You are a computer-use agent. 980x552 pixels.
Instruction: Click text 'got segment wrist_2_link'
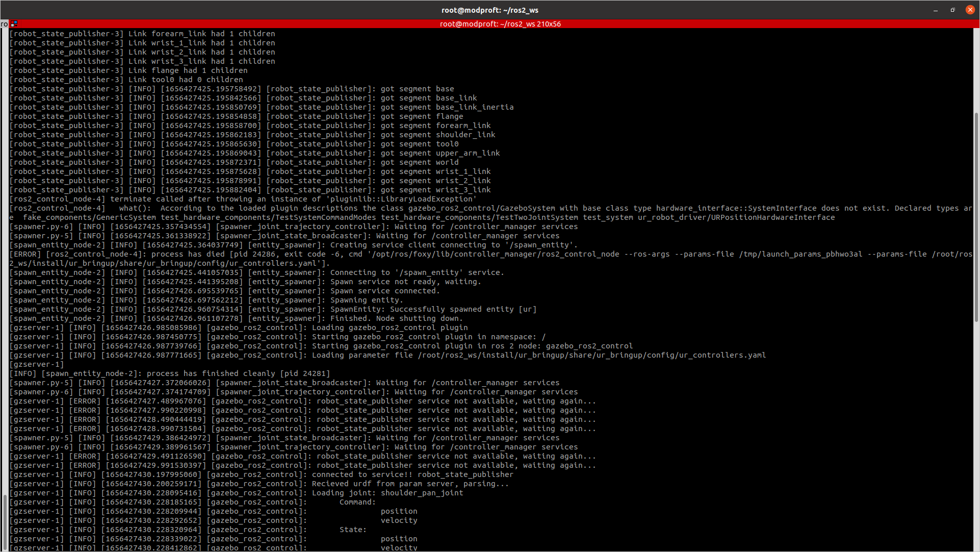pos(435,181)
